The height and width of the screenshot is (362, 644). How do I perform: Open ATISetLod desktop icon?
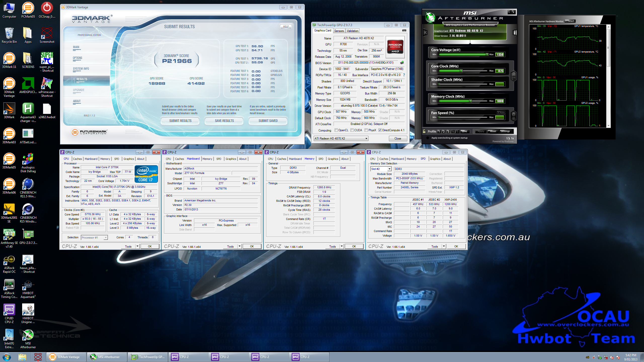pyautogui.click(x=28, y=136)
